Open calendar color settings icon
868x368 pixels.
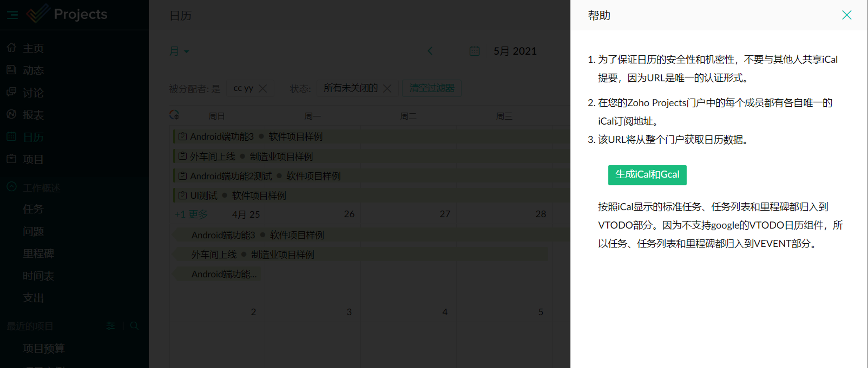click(174, 115)
